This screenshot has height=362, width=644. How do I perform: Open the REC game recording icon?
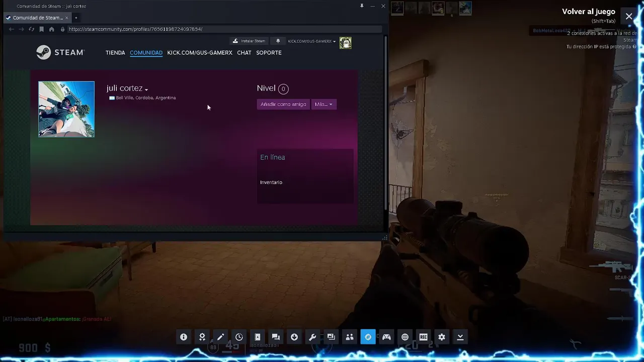(x=423, y=337)
